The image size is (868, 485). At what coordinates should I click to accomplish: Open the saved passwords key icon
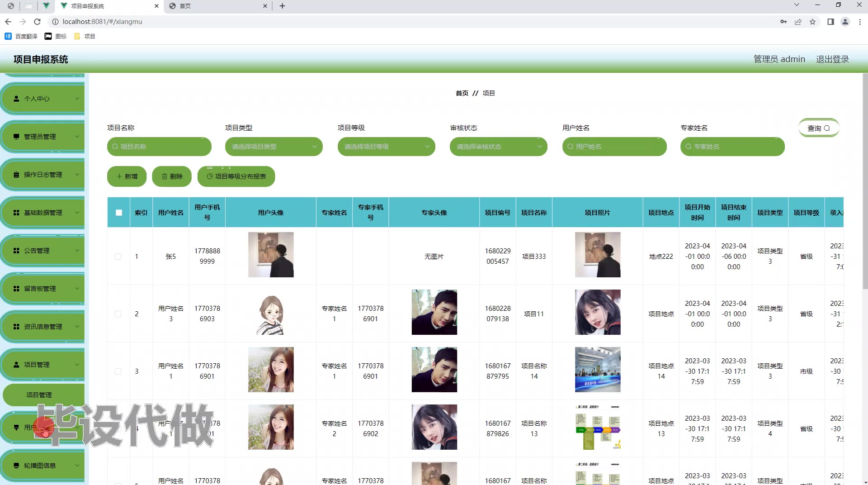pos(783,22)
